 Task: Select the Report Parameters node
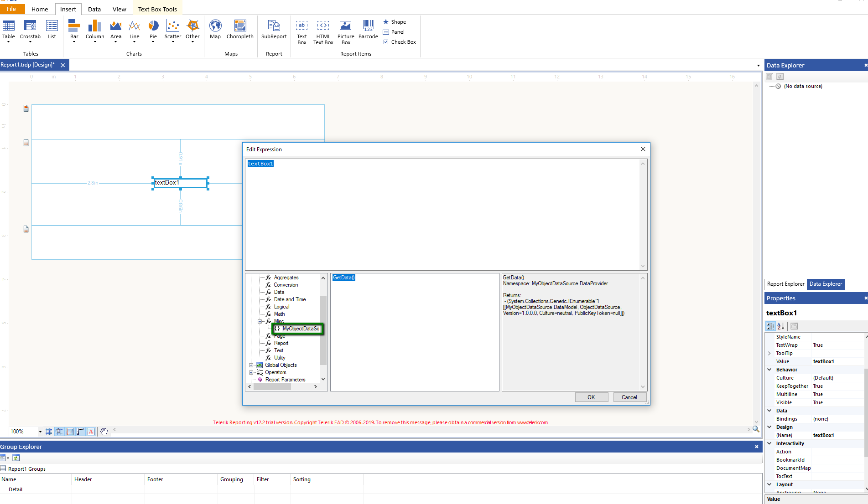[285, 380]
